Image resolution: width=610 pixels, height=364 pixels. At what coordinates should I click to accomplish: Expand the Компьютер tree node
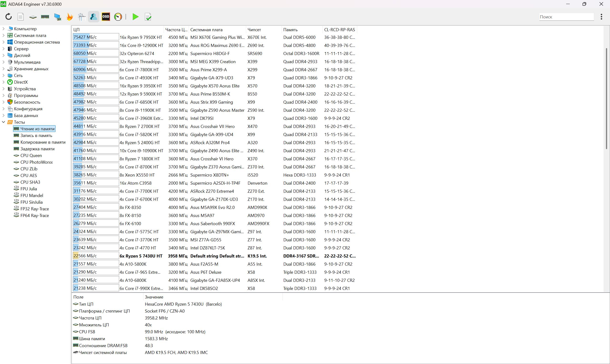[x=3, y=29]
